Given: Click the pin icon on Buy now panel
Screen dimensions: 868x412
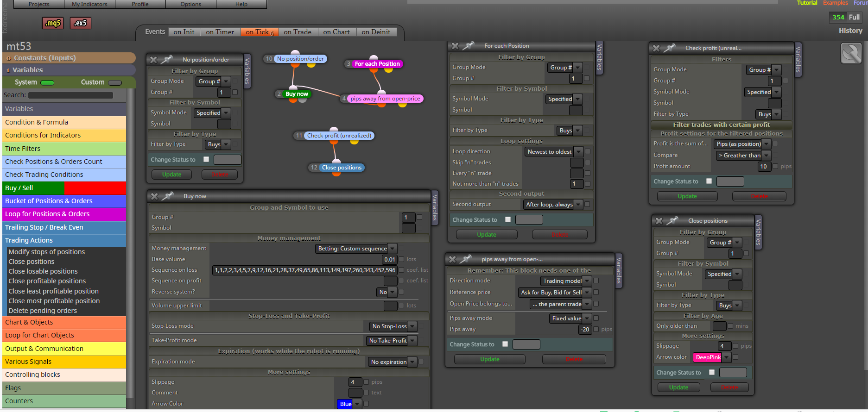Looking at the screenshot, I should pos(167,196).
